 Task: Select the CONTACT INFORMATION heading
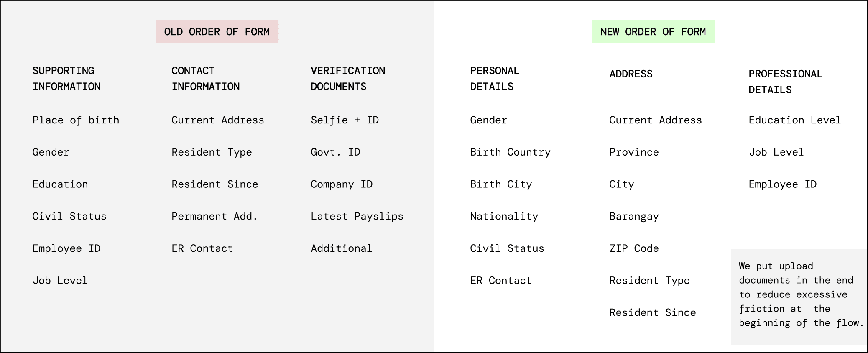tap(205, 79)
